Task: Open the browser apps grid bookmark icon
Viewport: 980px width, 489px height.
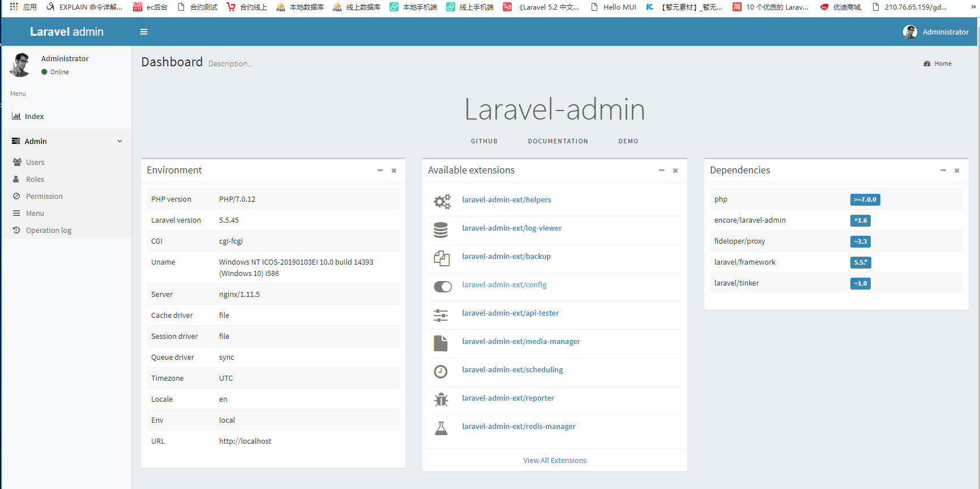Action: (14, 7)
